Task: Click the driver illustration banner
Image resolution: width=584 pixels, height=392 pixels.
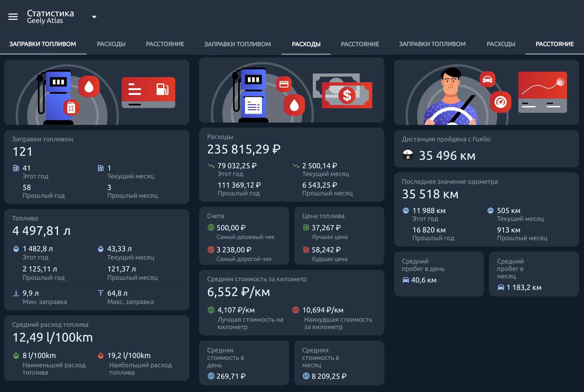Action: pyautogui.click(x=486, y=92)
